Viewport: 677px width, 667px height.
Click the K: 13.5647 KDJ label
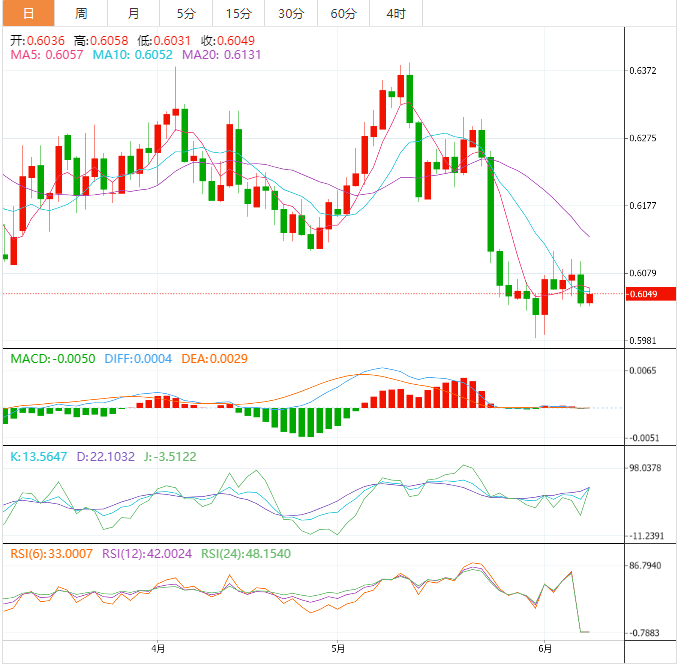click(x=38, y=456)
